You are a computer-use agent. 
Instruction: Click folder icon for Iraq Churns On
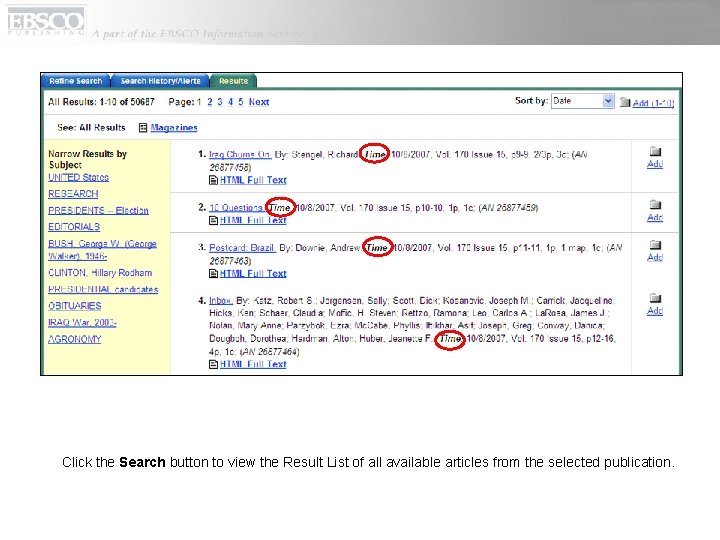click(x=655, y=151)
